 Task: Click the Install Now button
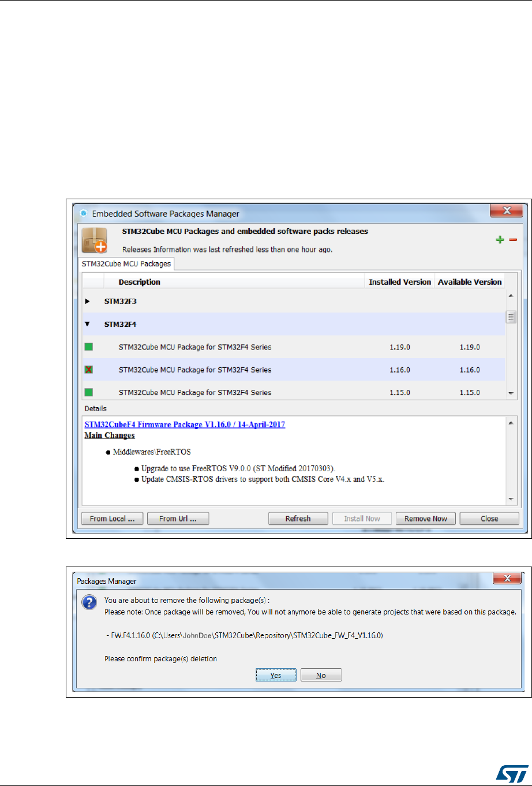click(362, 519)
